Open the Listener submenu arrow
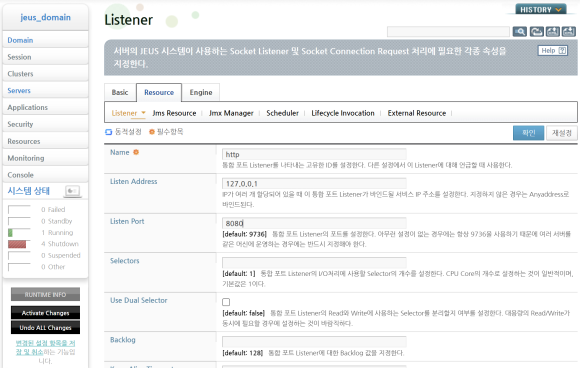580x368 pixels. (144, 113)
